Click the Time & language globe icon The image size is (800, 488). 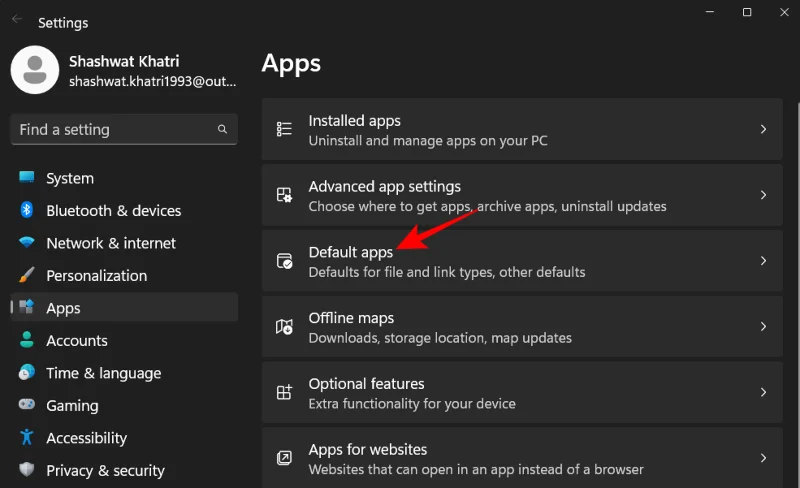tap(27, 372)
